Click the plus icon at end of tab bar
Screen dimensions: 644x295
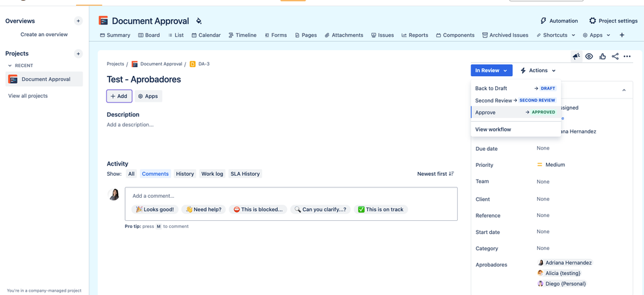(x=622, y=35)
